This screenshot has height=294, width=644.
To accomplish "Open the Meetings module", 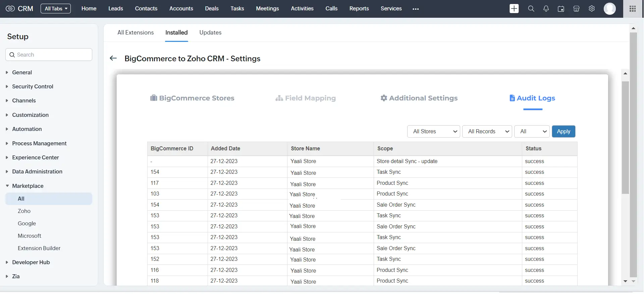I will (x=267, y=9).
